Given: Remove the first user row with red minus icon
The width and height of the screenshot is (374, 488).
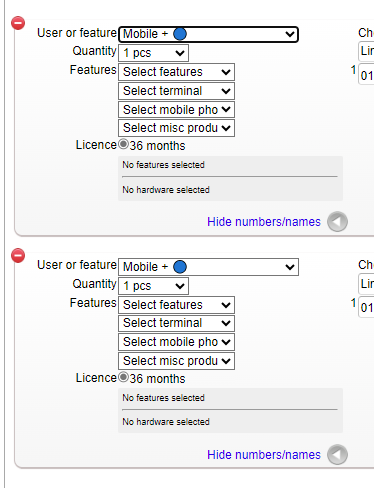Looking at the screenshot, I should 18,23.
